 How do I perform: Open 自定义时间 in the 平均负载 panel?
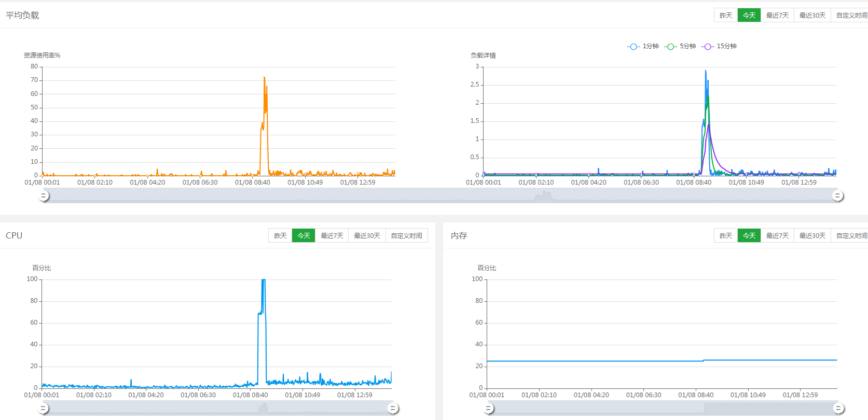851,16
